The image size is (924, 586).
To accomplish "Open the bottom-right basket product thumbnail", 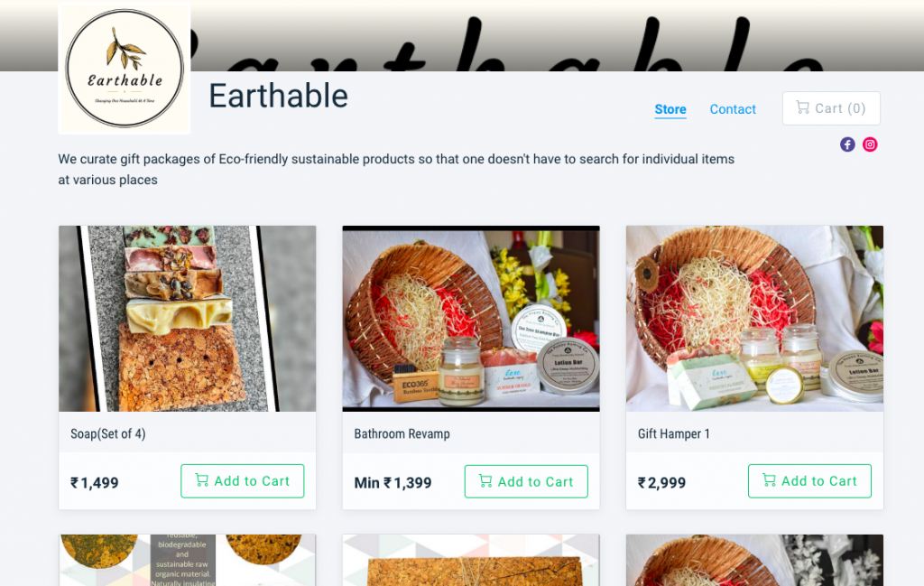I will 754,560.
